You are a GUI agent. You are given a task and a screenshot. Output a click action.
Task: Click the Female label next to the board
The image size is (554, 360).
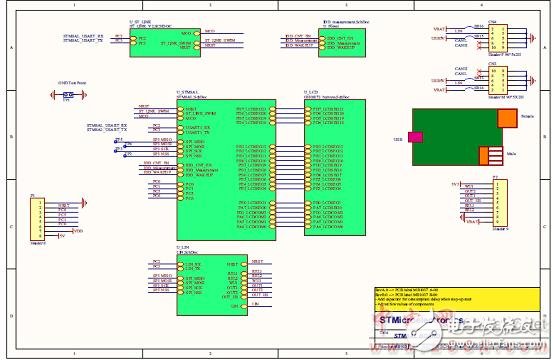(x=528, y=116)
